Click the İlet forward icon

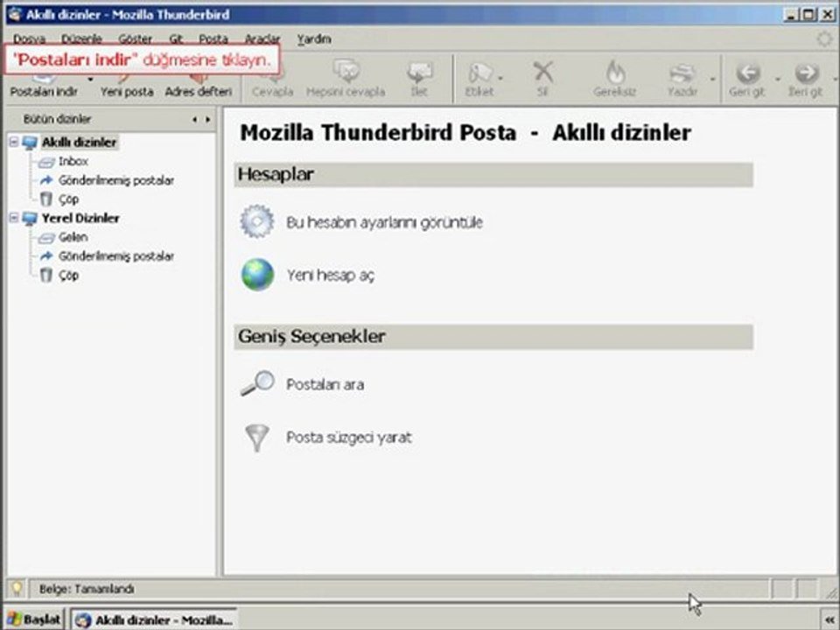[419, 80]
